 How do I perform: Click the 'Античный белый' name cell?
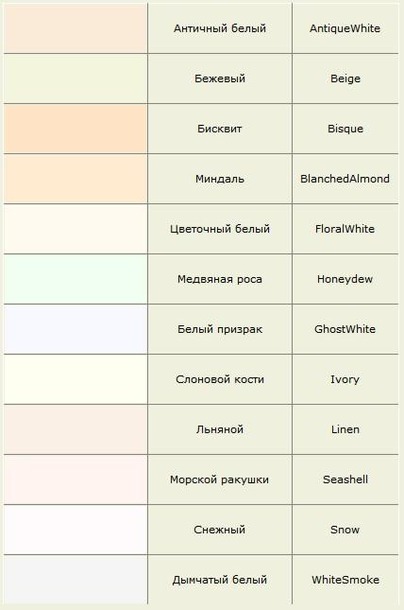[x=220, y=28]
